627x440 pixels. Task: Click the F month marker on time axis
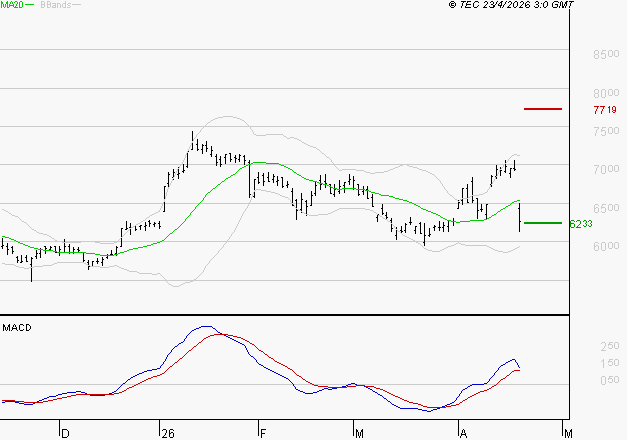pos(263,434)
